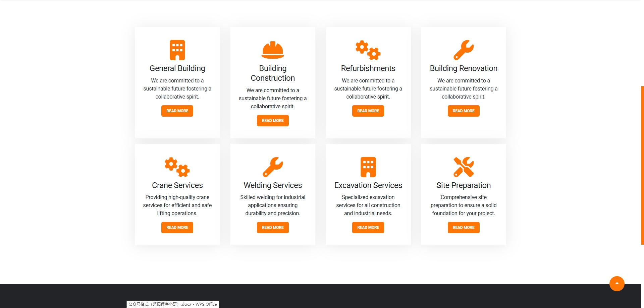Click the hard hat icon for Building Construction

pyautogui.click(x=273, y=50)
